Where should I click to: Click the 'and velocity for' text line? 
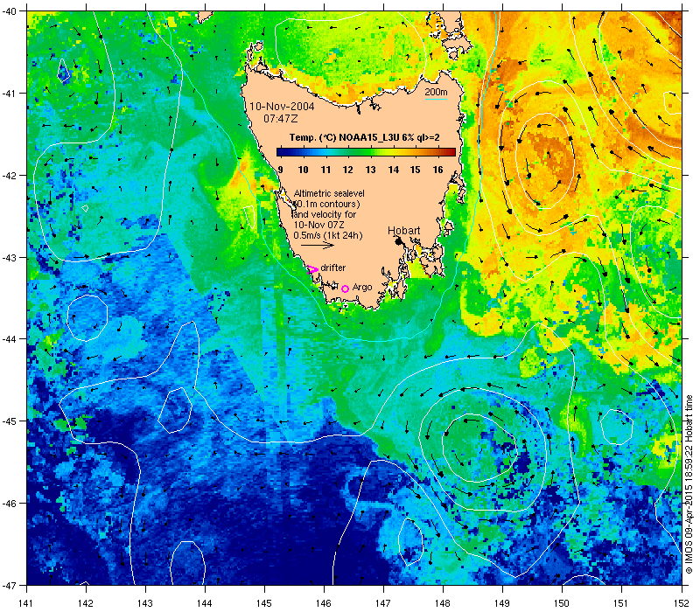click(325, 214)
